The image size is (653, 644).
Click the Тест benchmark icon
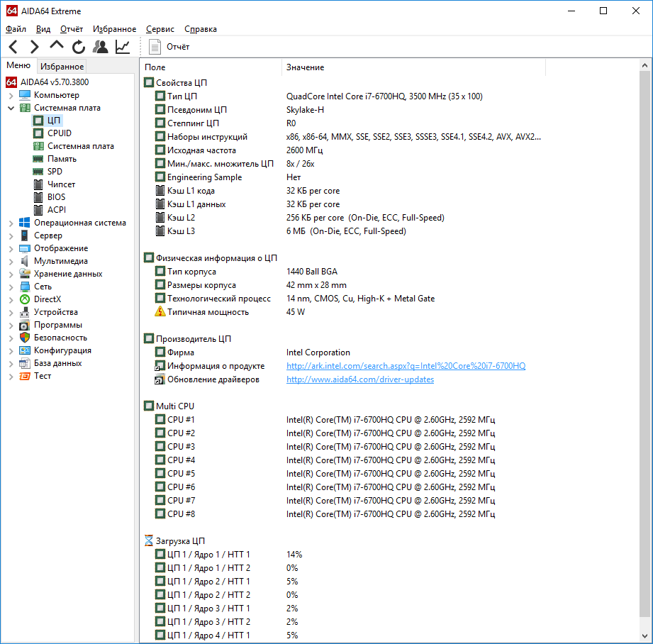tap(25, 376)
